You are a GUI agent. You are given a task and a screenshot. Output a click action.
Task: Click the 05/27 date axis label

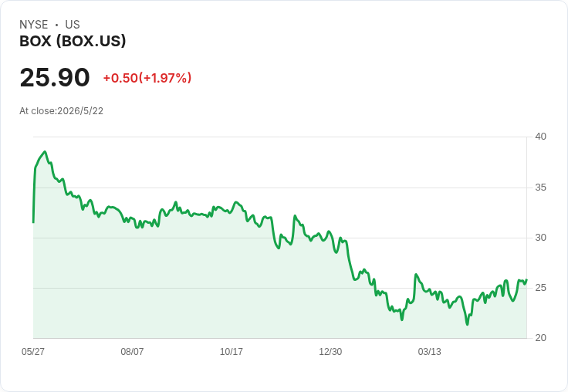click(x=33, y=351)
